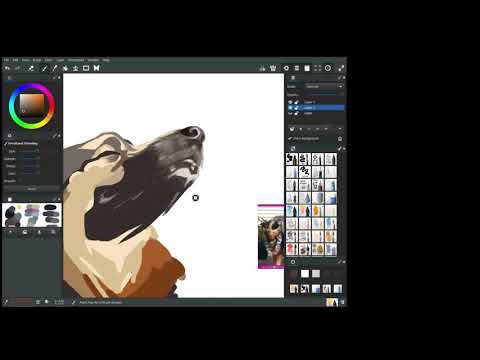Open the scratchpad page icon in the toolbar
Viewport: 480px width, 360px height.
pyautogui.click(x=307, y=68)
